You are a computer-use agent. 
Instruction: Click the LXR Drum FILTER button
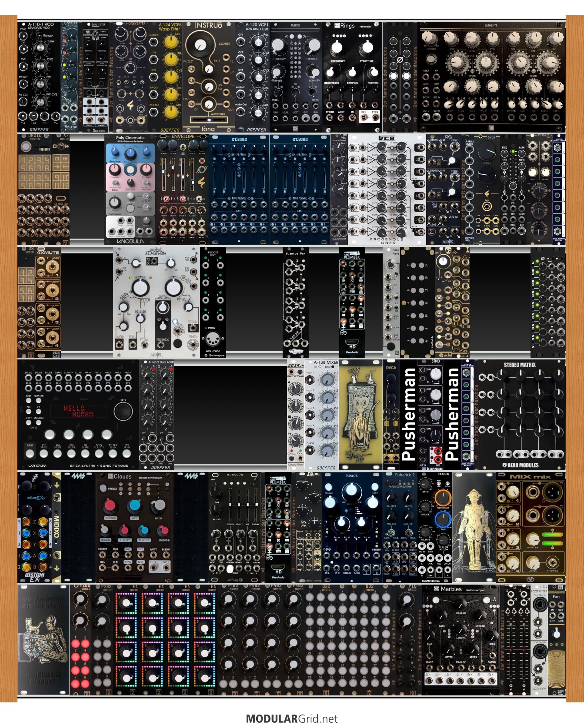pos(113,453)
